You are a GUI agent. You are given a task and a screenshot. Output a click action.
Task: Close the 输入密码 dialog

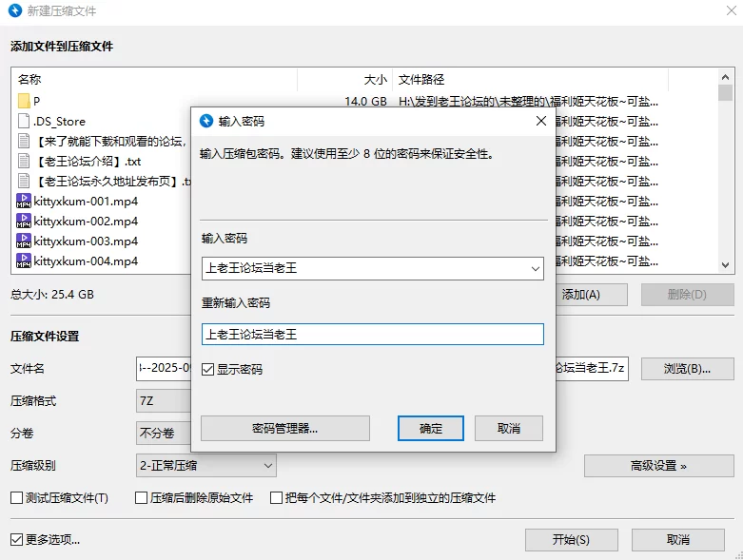click(541, 121)
